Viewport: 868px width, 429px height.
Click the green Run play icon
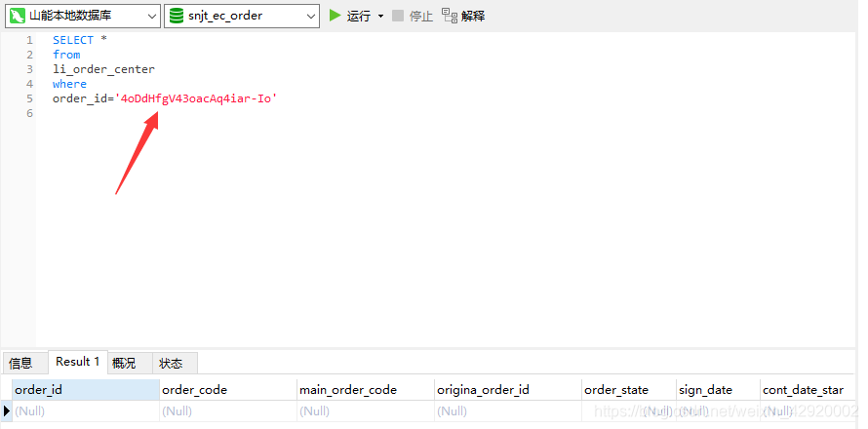[335, 16]
